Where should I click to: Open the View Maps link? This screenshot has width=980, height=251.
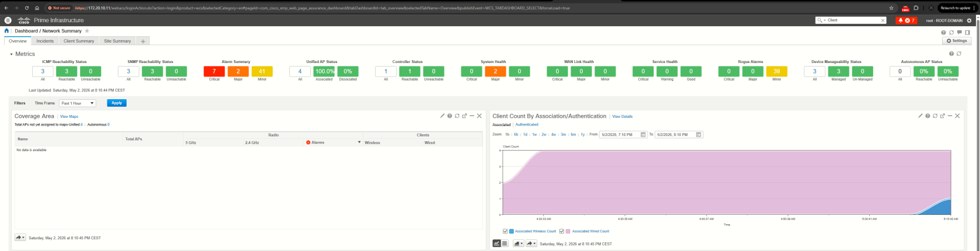69,116
